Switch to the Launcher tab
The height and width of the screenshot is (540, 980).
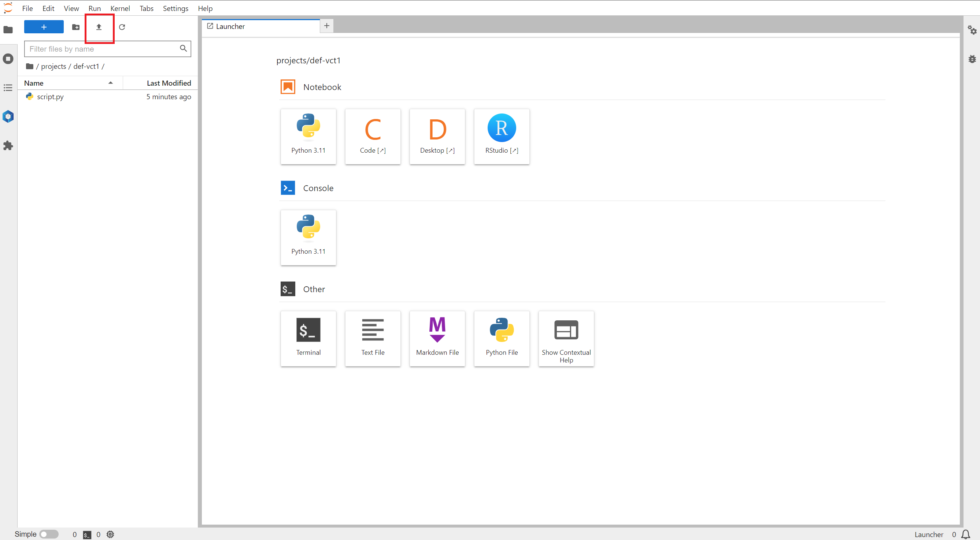(230, 26)
